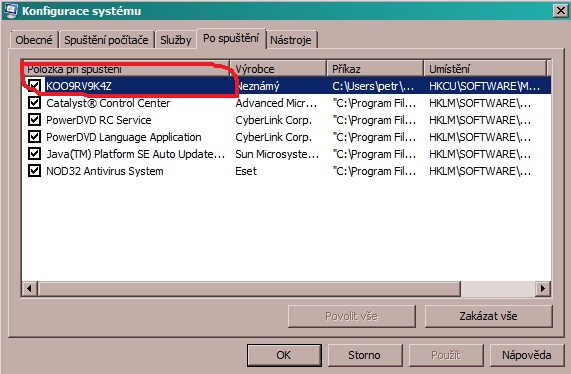The image size is (571, 374).
Task: Cancel with the Storno button
Action: coord(365,355)
